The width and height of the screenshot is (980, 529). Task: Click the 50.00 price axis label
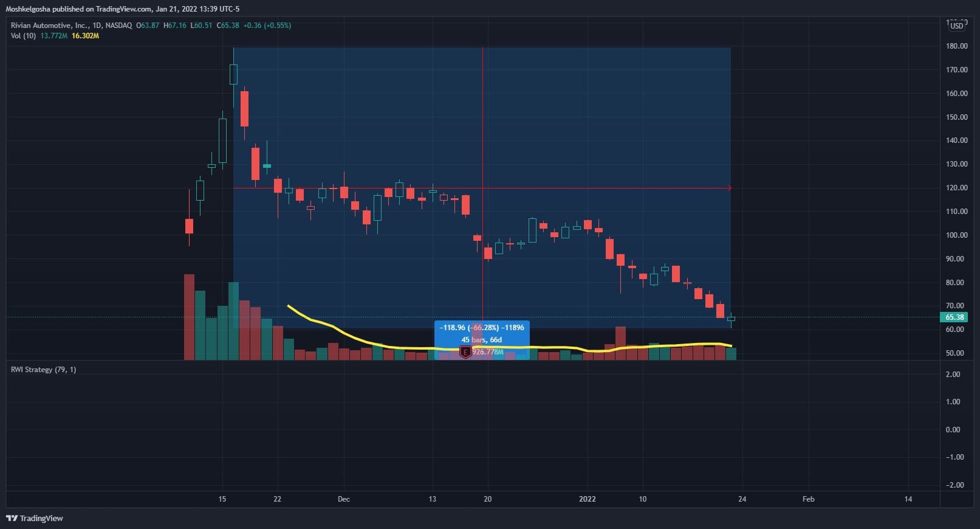(955, 353)
